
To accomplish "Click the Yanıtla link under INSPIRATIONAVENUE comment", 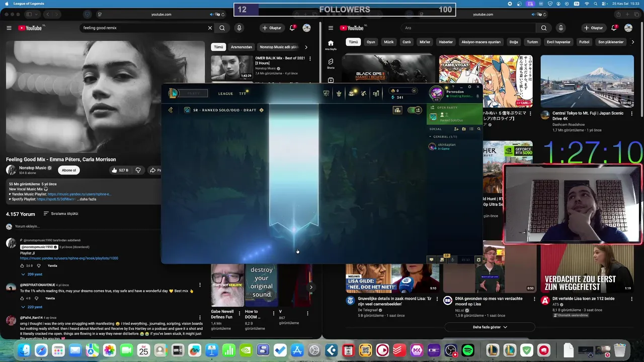I will click(x=50, y=298).
